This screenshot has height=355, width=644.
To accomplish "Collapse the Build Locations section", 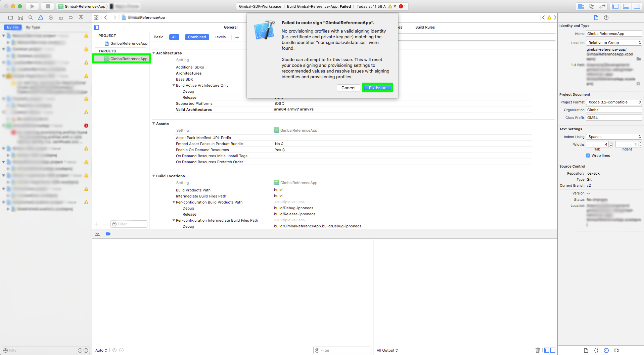I will click(154, 176).
